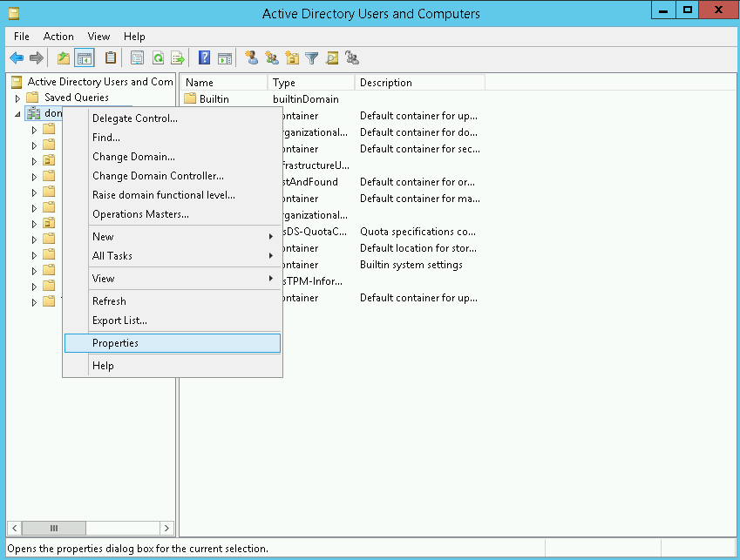Choose Delegate Control... from context menu
The image size is (740, 560).
[173, 118]
